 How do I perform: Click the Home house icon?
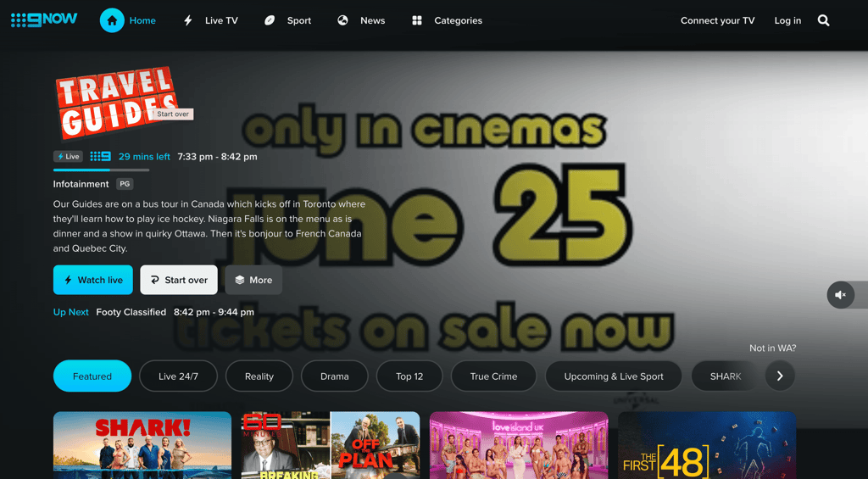(x=112, y=20)
